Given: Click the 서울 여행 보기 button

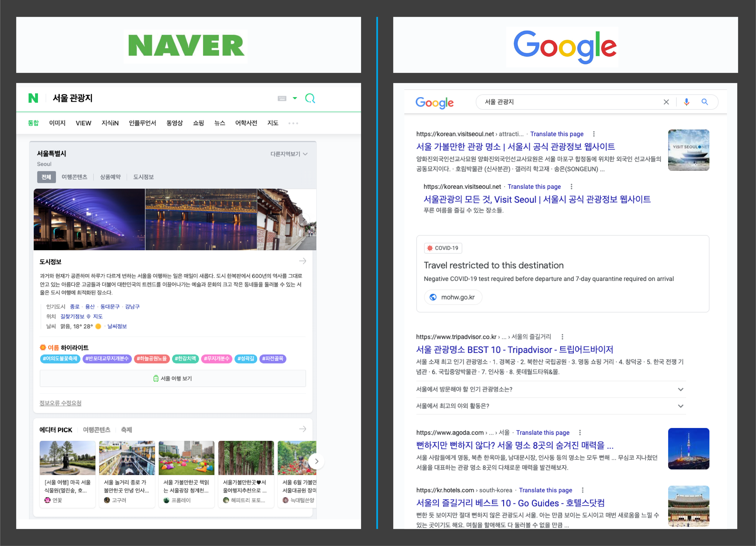Looking at the screenshot, I should pos(173,378).
